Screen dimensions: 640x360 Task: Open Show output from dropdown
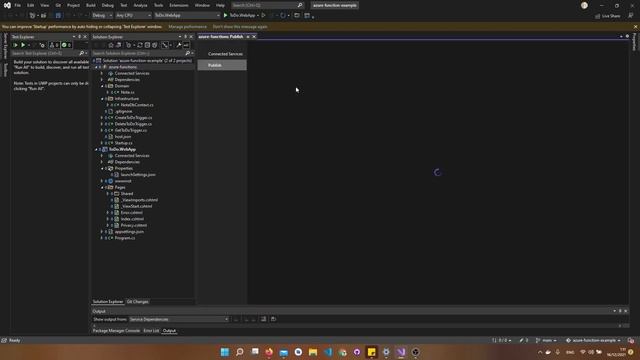(x=179, y=319)
